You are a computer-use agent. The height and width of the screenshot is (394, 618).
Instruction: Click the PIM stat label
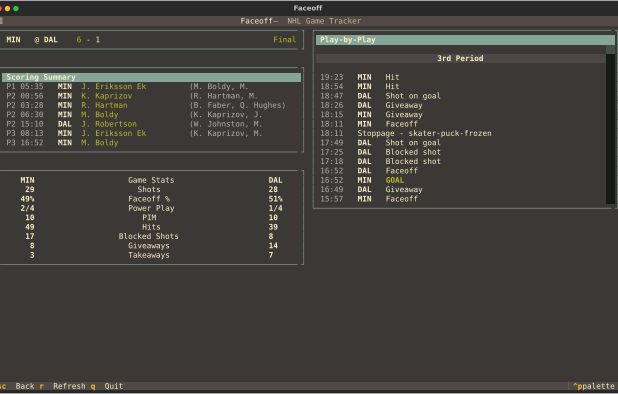coord(149,217)
